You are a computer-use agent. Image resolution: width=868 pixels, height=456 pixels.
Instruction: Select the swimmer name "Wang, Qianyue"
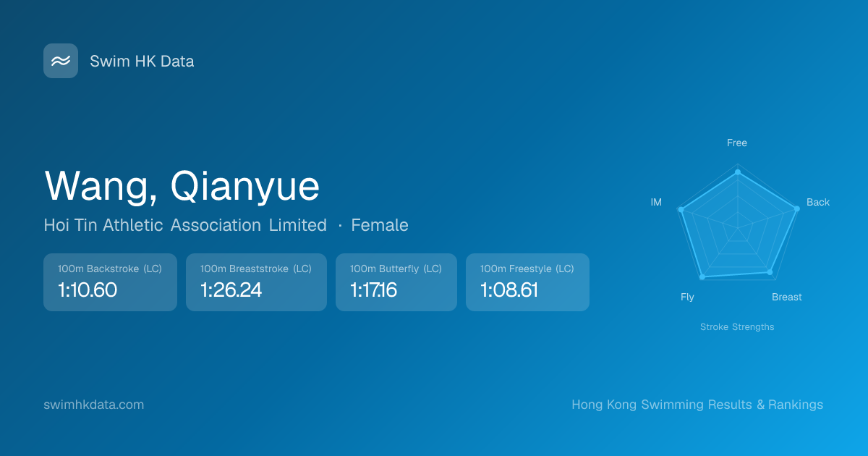point(182,186)
